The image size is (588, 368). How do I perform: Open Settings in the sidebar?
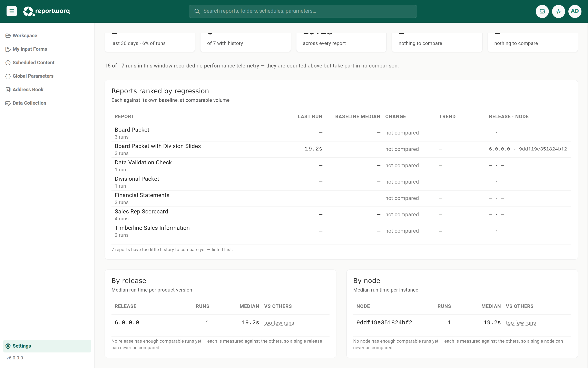tap(47, 346)
